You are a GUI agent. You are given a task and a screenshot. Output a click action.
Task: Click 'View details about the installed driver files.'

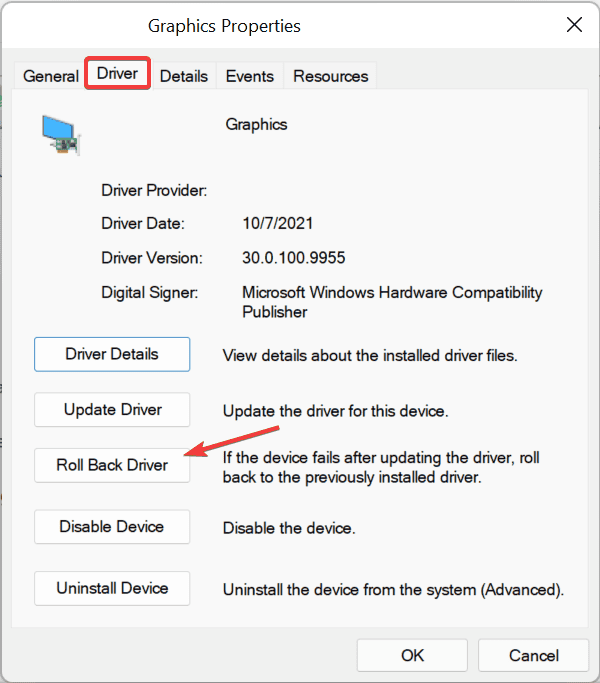click(370, 356)
